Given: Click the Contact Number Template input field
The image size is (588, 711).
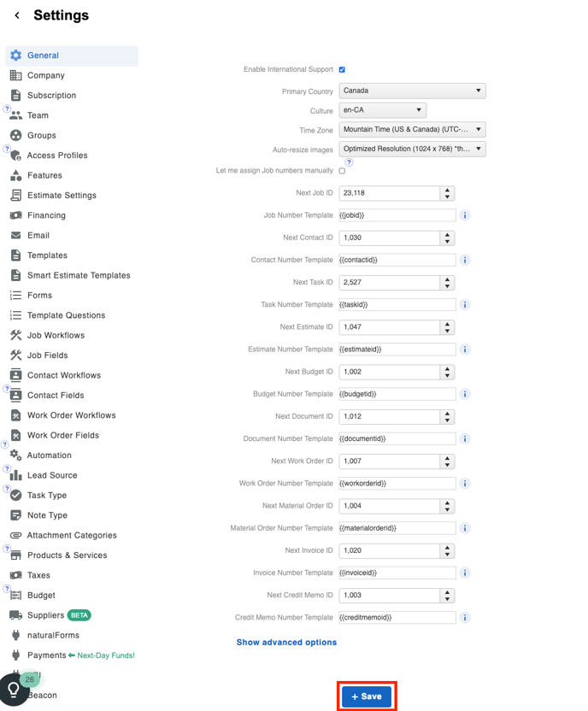Looking at the screenshot, I should coord(397,260).
